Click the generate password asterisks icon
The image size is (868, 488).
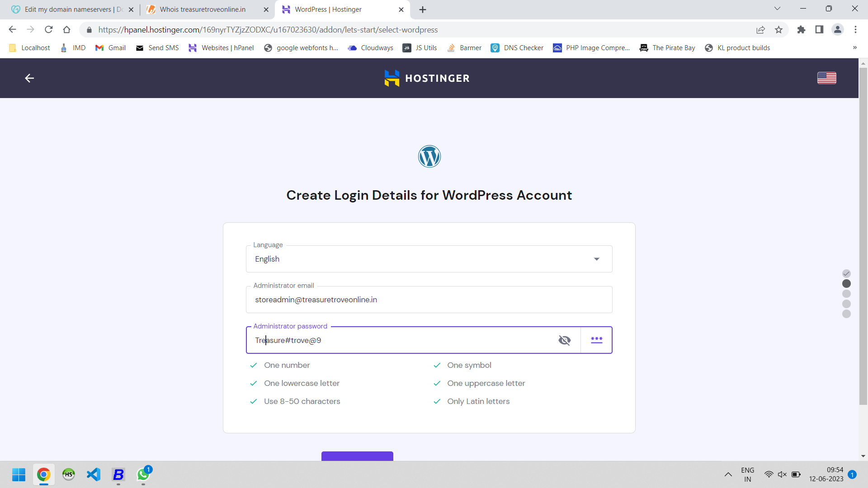596,340
